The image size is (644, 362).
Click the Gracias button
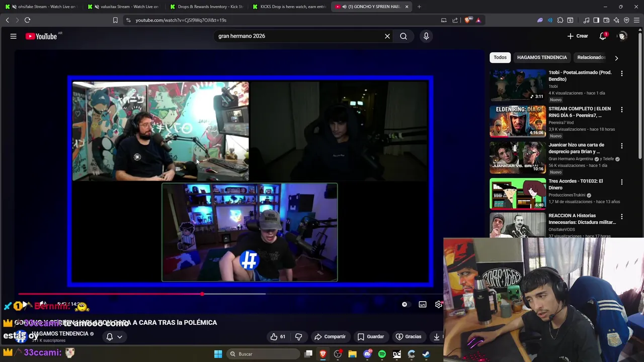coord(409,336)
